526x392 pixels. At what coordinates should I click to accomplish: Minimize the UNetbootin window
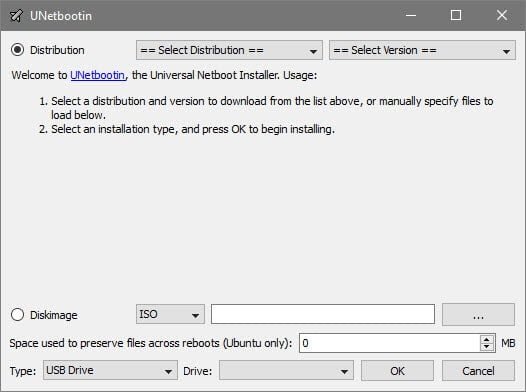pyautogui.click(x=411, y=15)
